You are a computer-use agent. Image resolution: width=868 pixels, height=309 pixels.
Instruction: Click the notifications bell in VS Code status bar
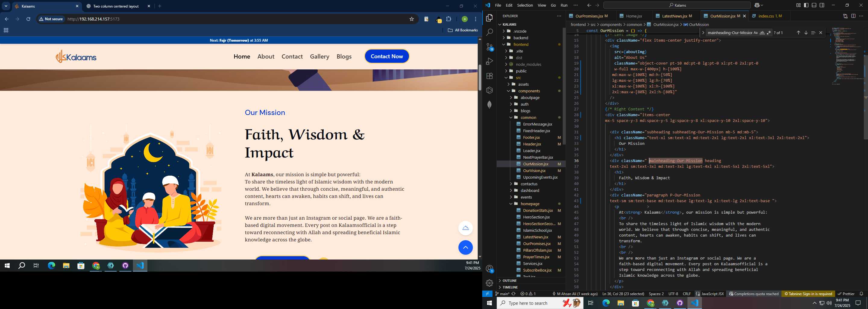coord(861,294)
